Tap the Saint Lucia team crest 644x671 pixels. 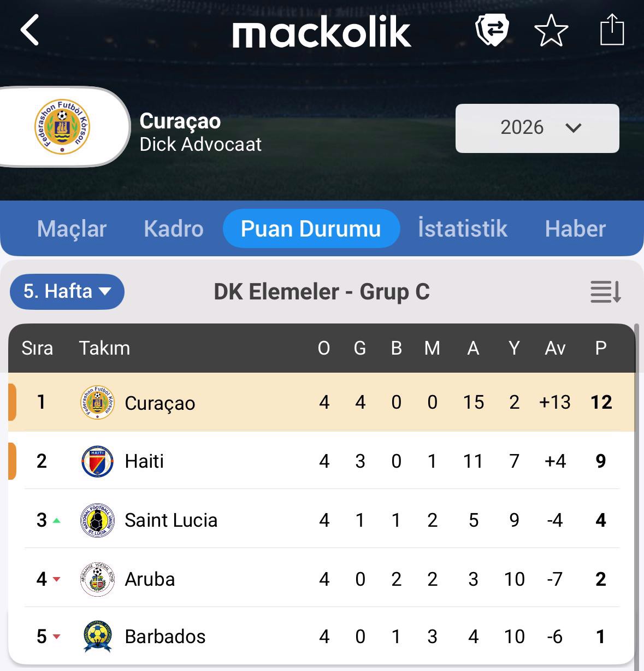(x=97, y=520)
